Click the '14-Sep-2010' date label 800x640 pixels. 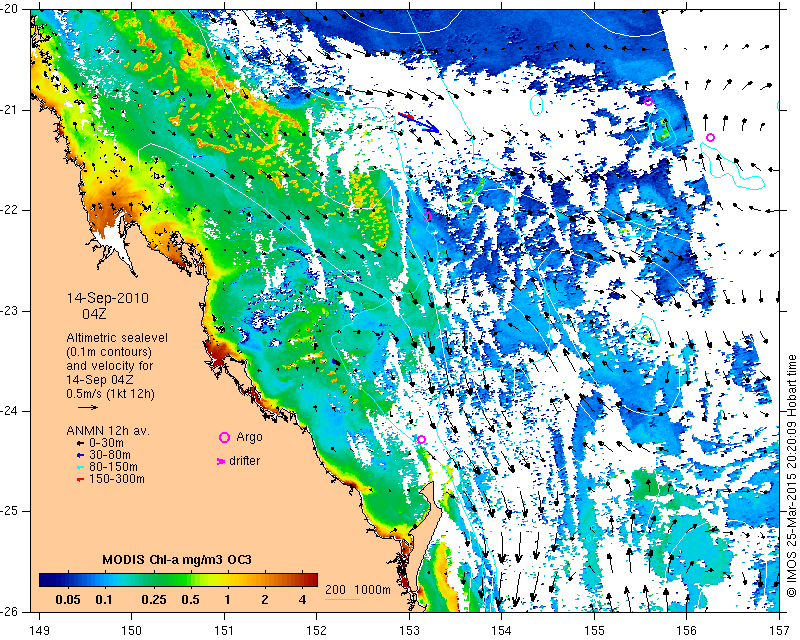pyautogui.click(x=108, y=298)
